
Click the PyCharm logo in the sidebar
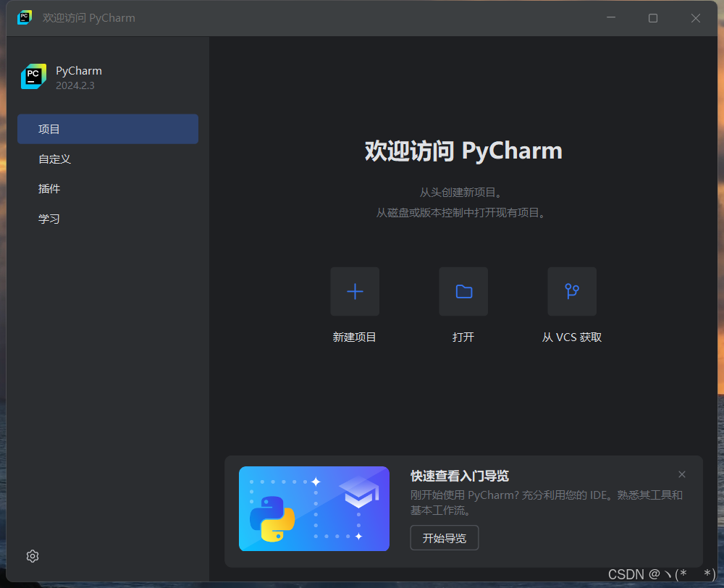point(34,77)
